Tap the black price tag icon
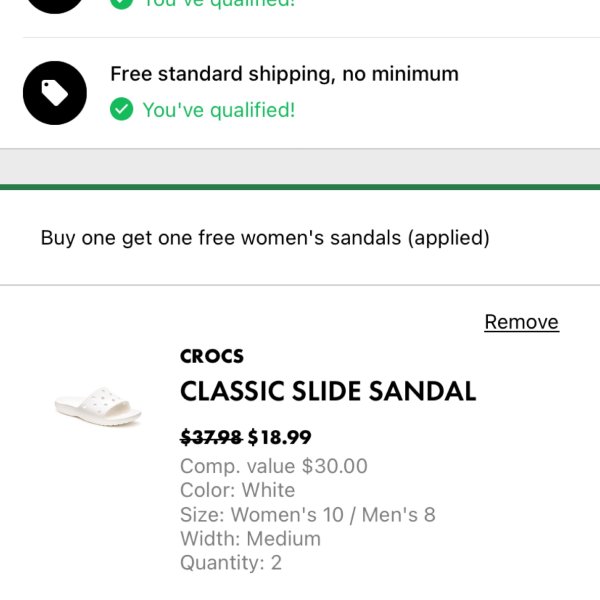600x600 pixels. point(55,93)
